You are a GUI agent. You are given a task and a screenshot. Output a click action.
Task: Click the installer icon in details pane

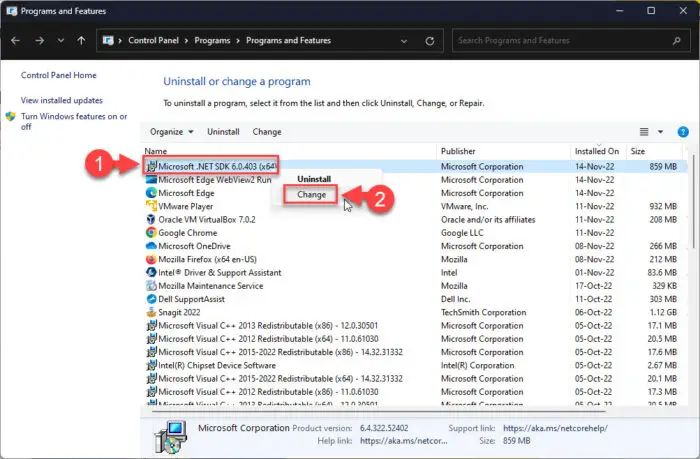point(170,436)
